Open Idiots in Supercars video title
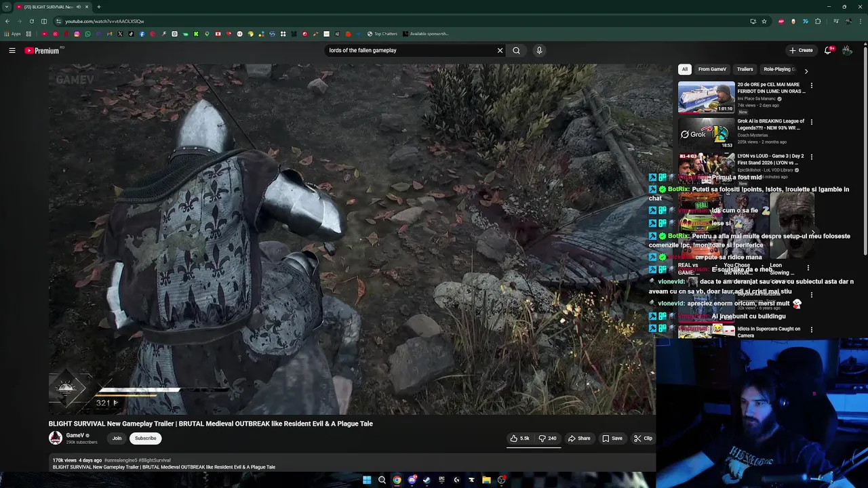The height and width of the screenshot is (488, 868). [769, 332]
